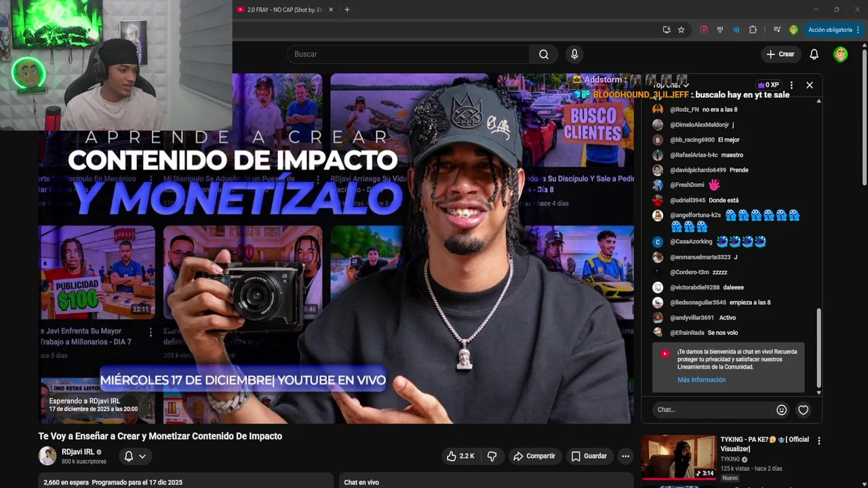
Task: Click the 0 XP crown badge
Action: [x=768, y=85]
